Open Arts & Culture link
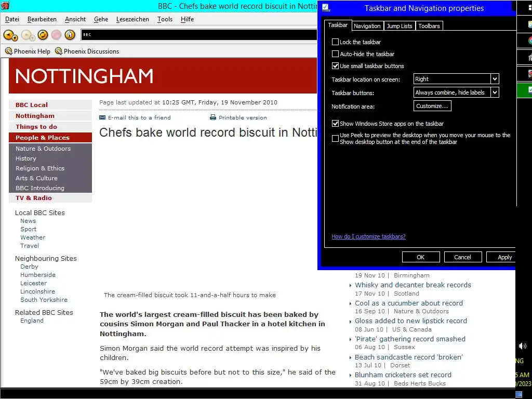The height and width of the screenshot is (399, 532). click(37, 178)
